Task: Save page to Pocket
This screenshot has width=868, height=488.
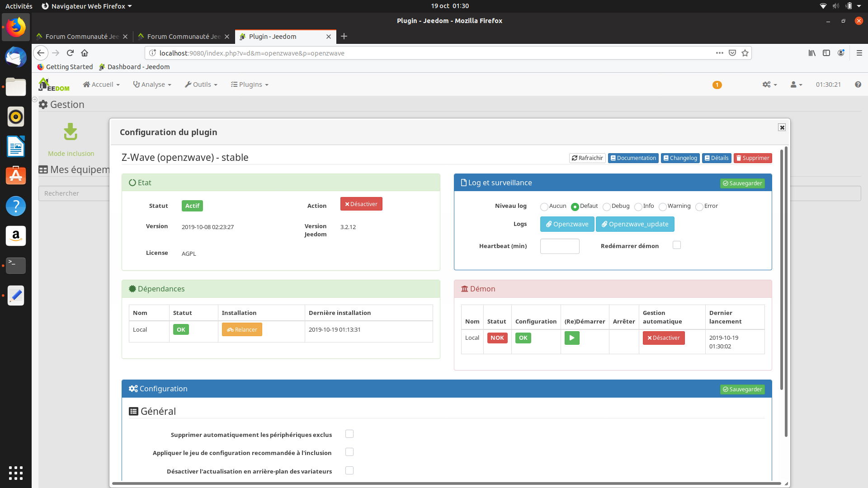Action: click(732, 53)
